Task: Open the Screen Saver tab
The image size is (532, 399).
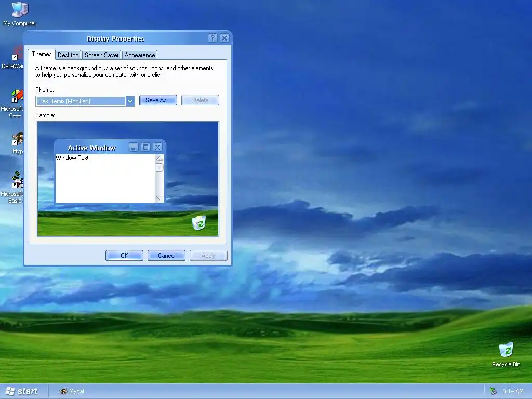Action: click(x=101, y=55)
